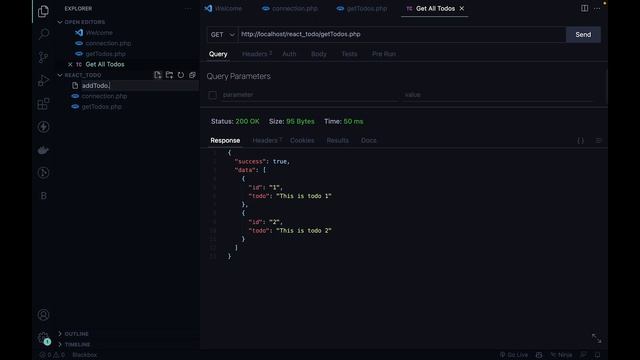
Task: Split the editor to the right
Action: coord(584,8)
